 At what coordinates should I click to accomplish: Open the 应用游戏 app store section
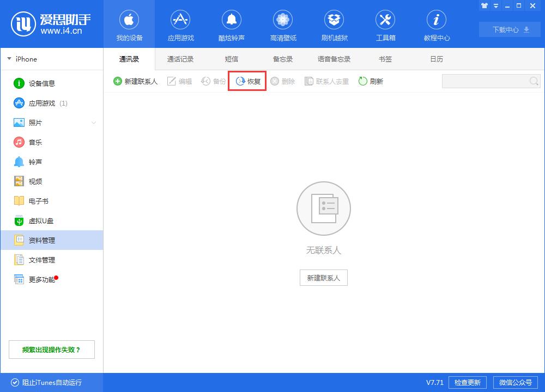pyautogui.click(x=180, y=24)
